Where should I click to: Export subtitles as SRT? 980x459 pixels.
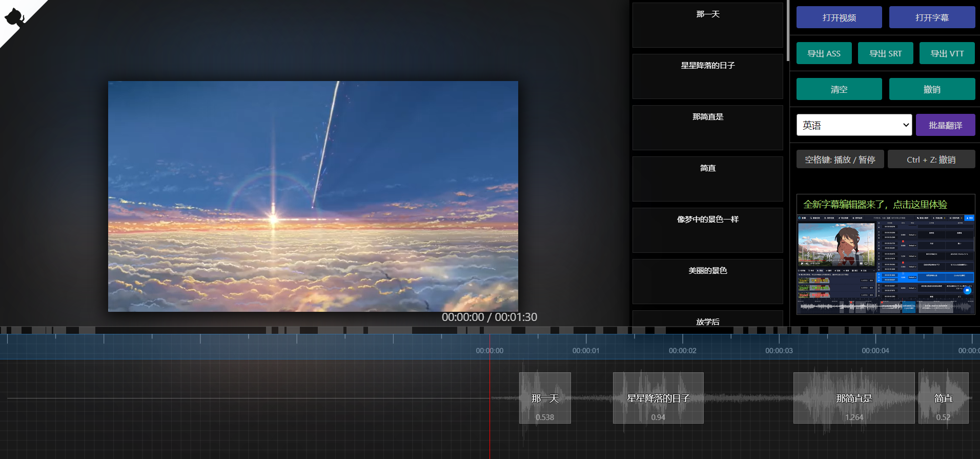885,53
